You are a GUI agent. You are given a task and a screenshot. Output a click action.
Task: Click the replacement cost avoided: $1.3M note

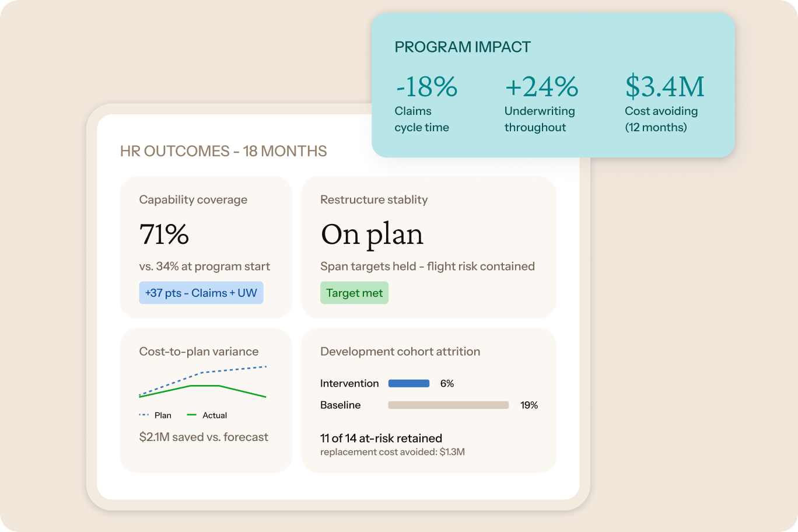click(393, 452)
